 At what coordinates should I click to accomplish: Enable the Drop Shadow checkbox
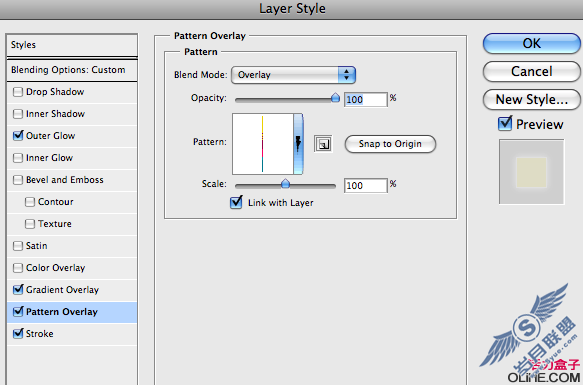pos(18,92)
